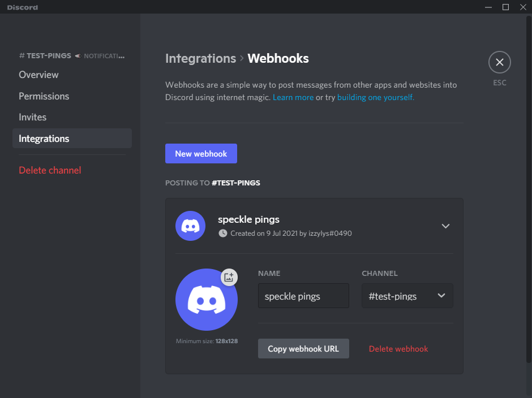Select the Integrations sidebar tab
Viewport: 532px width, 398px height.
[72, 139]
